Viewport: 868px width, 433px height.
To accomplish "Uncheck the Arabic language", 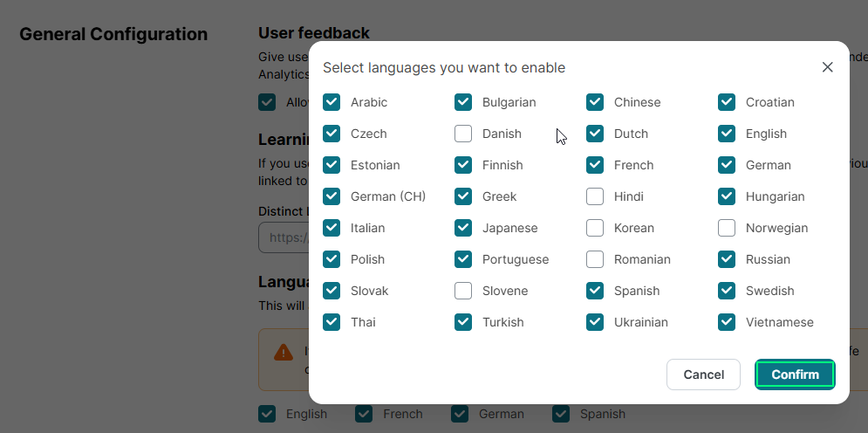I will (x=331, y=102).
